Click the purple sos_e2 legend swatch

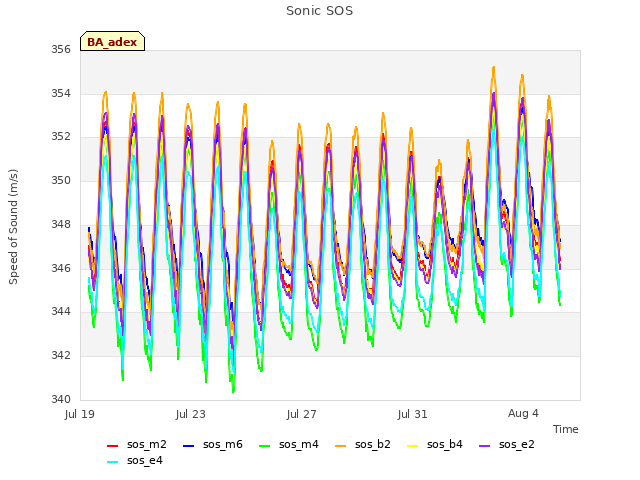484,446
